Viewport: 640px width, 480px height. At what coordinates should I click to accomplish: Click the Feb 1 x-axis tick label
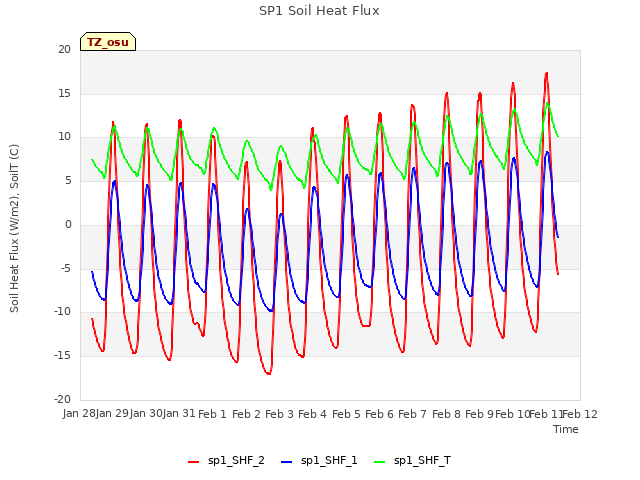212,414
